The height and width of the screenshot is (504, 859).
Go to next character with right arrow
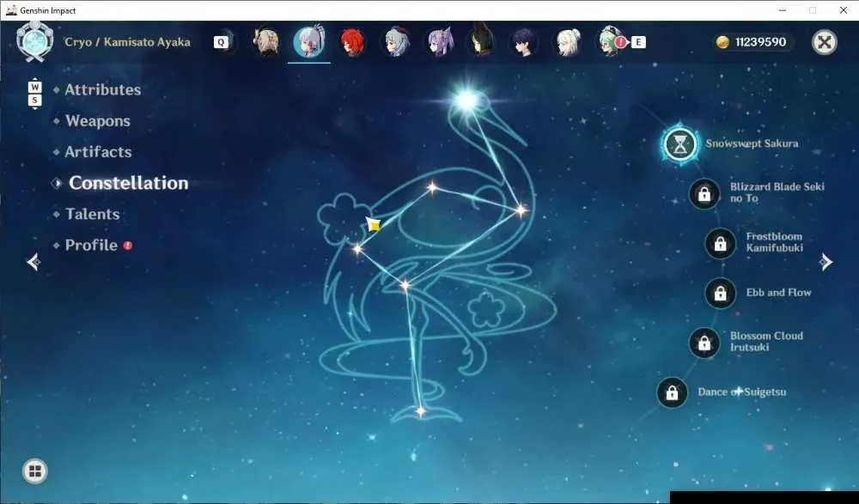coord(826,262)
